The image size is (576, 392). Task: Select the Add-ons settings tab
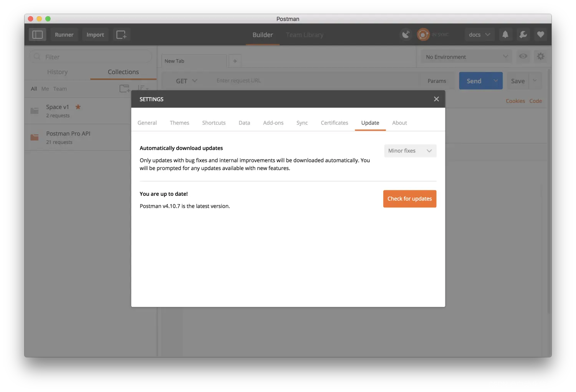click(273, 123)
